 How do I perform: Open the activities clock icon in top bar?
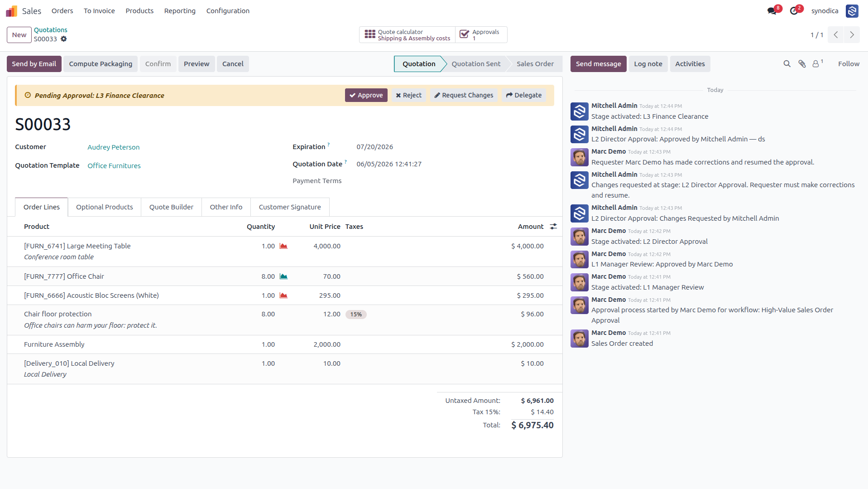click(x=794, y=11)
